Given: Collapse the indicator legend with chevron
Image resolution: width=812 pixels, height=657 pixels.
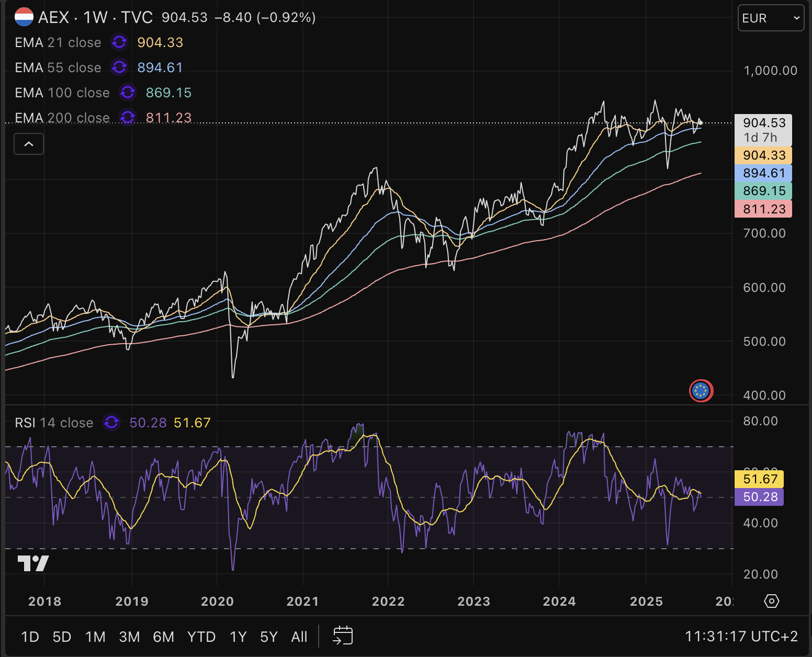Looking at the screenshot, I should click(x=29, y=144).
